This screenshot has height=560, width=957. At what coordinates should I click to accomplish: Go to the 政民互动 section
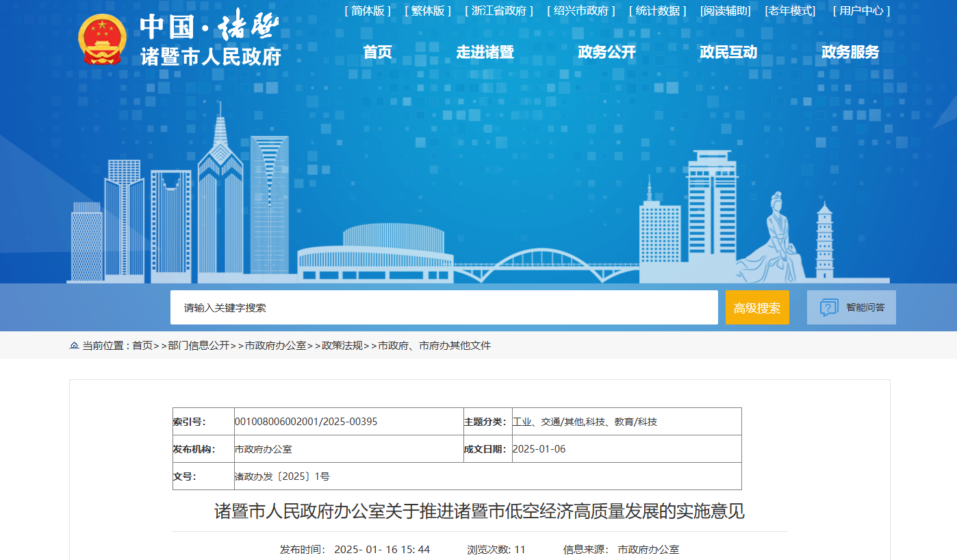pos(728,52)
